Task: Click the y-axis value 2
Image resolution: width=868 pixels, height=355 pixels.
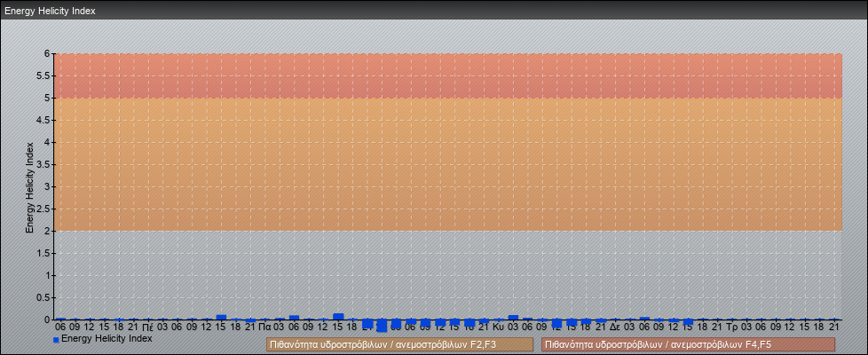Action: click(48, 231)
